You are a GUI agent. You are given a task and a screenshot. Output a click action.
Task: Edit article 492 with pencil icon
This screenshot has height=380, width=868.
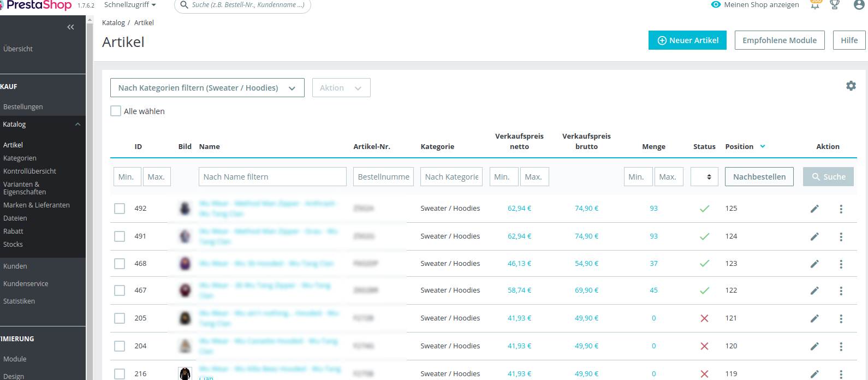815,209
